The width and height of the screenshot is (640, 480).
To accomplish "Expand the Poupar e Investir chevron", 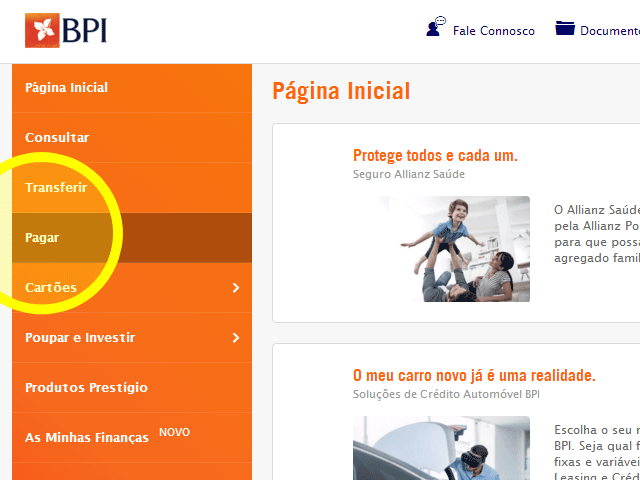I will click(236, 338).
